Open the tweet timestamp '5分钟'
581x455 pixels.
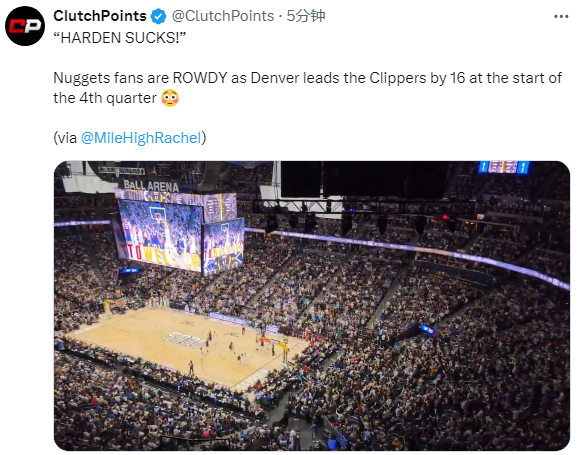pos(306,16)
